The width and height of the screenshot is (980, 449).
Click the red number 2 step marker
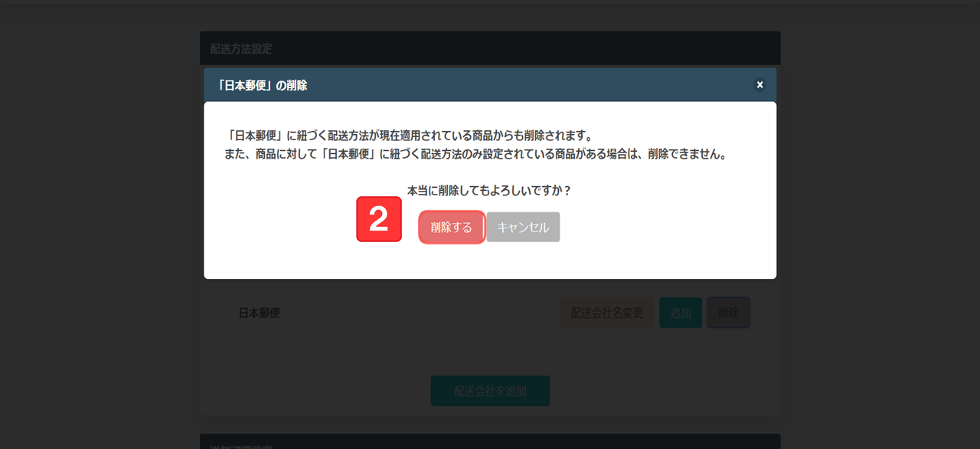point(379,219)
